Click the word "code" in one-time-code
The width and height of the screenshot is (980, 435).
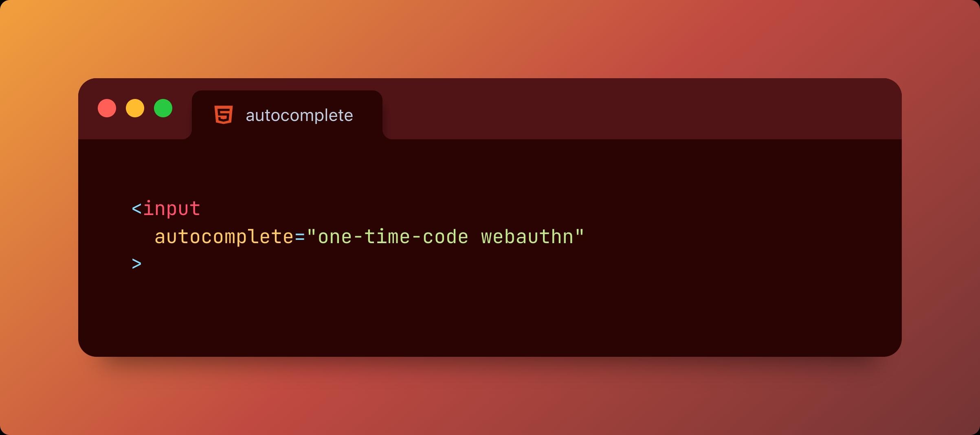pos(446,237)
